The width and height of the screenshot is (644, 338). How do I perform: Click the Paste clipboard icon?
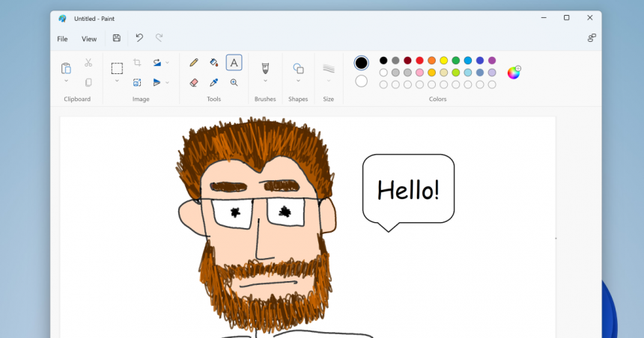click(x=66, y=68)
